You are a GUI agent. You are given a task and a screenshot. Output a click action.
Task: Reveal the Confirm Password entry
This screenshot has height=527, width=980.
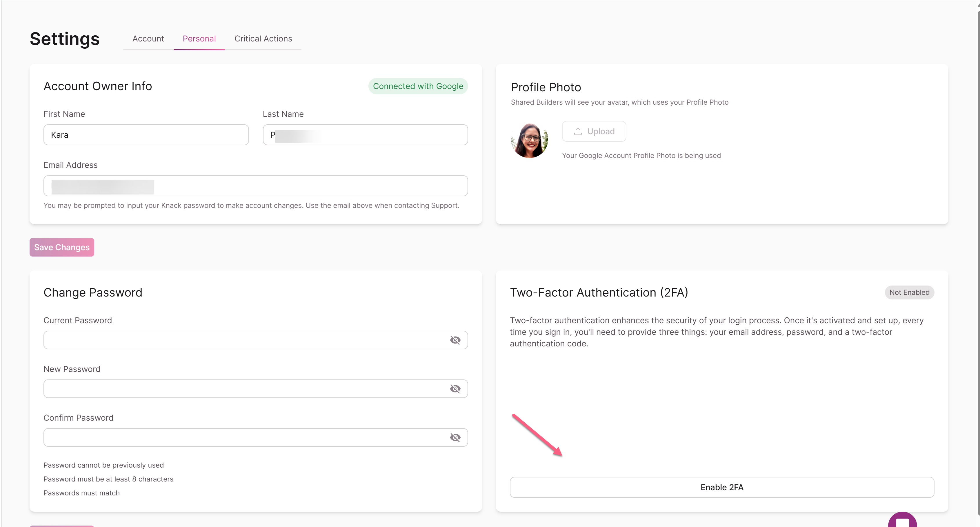(x=455, y=437)
